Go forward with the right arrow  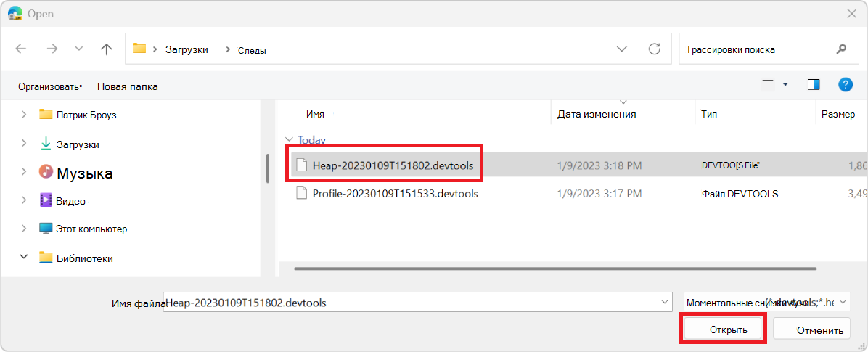(52, 49)
